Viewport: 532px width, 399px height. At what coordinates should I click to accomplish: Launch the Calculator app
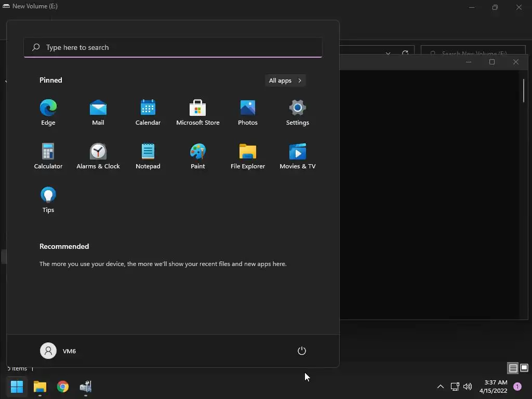[48, 156]
